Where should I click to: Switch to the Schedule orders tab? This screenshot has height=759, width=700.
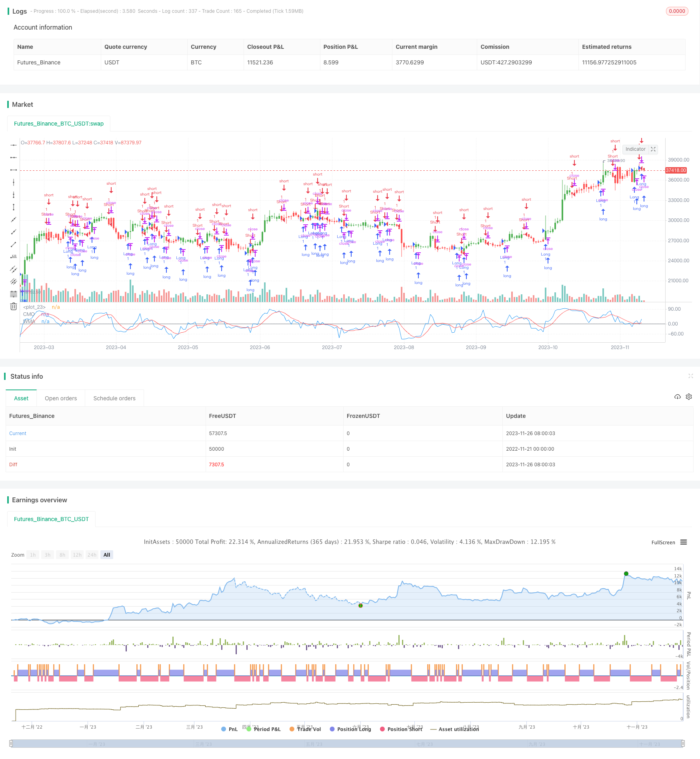click(114, 398)
